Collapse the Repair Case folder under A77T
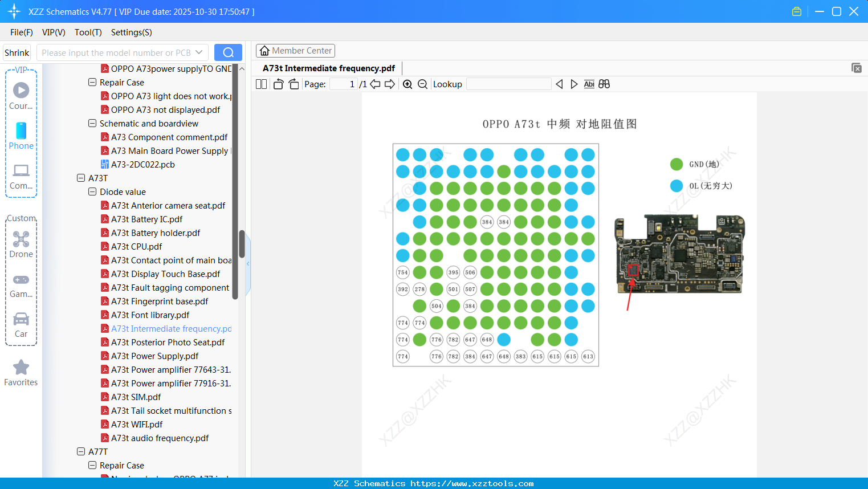The image size is (868, 489). point(92,466)
